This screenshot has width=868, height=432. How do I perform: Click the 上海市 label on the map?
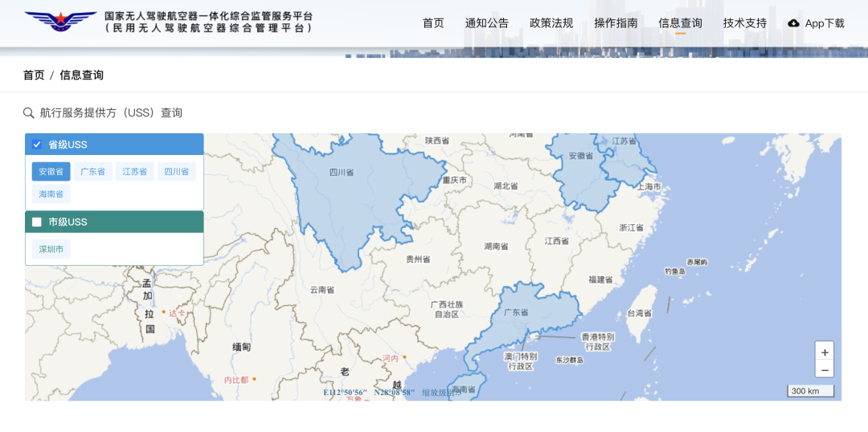[649, 187]
